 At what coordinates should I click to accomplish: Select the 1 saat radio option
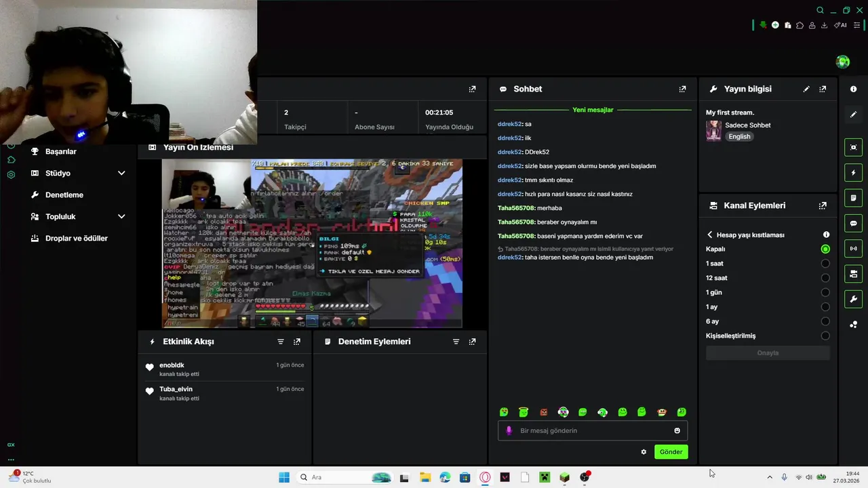click(x=825, y=264)
